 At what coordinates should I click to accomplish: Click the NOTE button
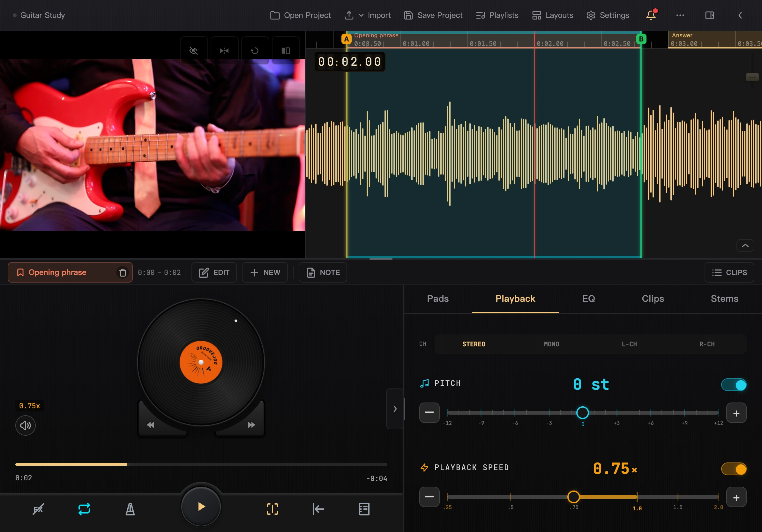pyautogui.click(x=323, y=272)
